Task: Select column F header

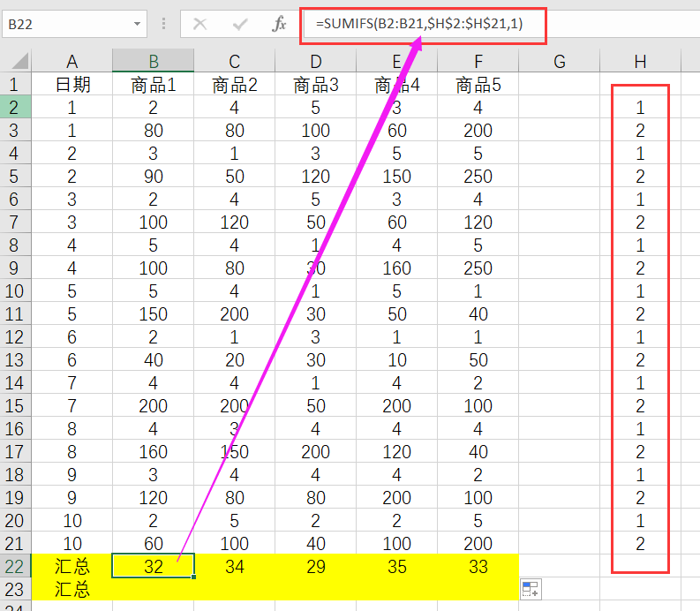Action: tap(478, 61)
